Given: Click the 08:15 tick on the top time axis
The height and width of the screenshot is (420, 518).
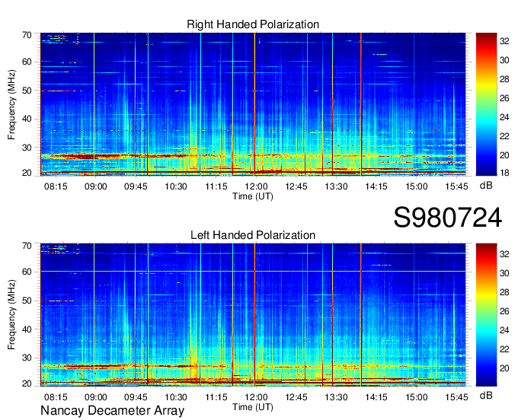Looking at the screenshot, I should click(56, 186).
